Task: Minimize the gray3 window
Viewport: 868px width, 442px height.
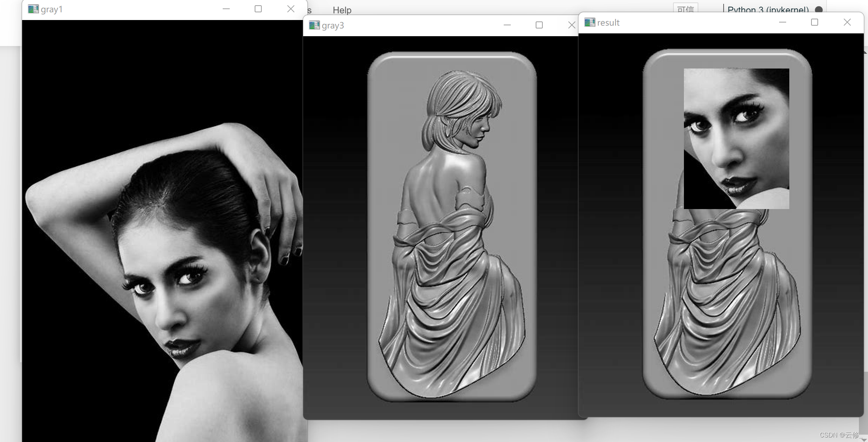Action: [507, 25]
